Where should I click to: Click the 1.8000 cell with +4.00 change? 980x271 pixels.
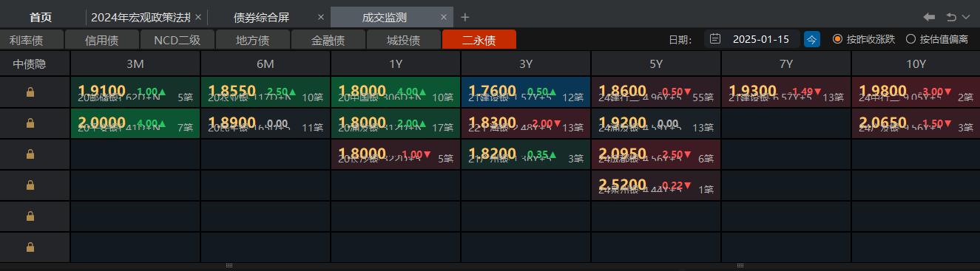coord(396,92)
